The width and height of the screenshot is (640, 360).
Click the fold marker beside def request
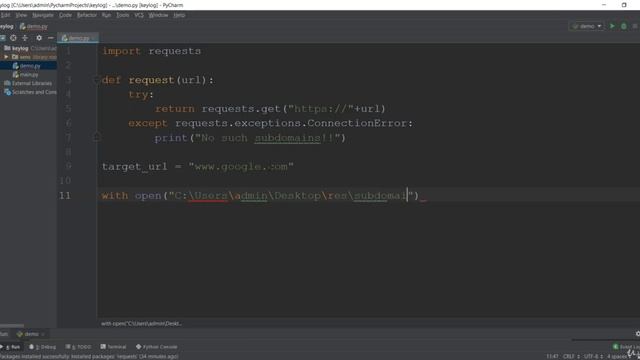[x=96, y=80]
